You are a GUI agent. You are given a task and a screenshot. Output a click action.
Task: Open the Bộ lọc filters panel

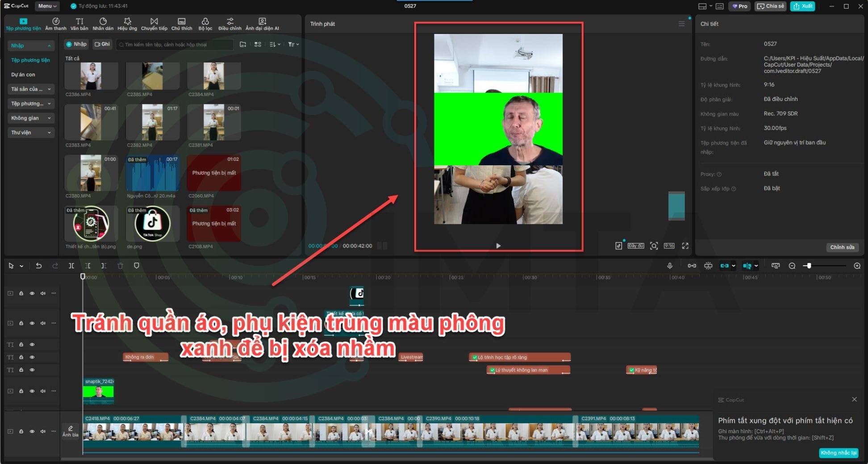pos(205,24)
